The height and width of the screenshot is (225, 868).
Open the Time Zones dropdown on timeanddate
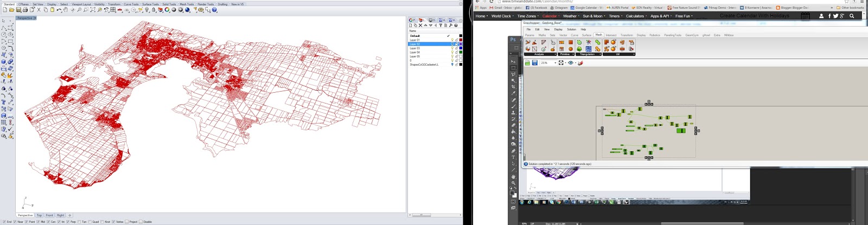[527, 16]
